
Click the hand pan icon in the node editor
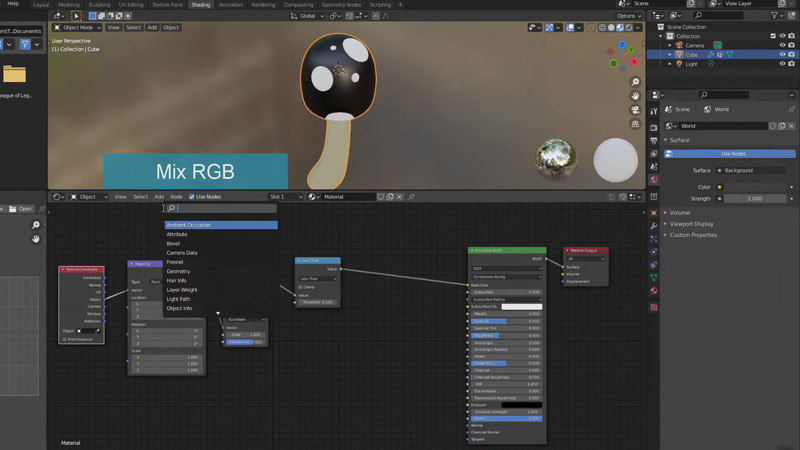(36, 238)
